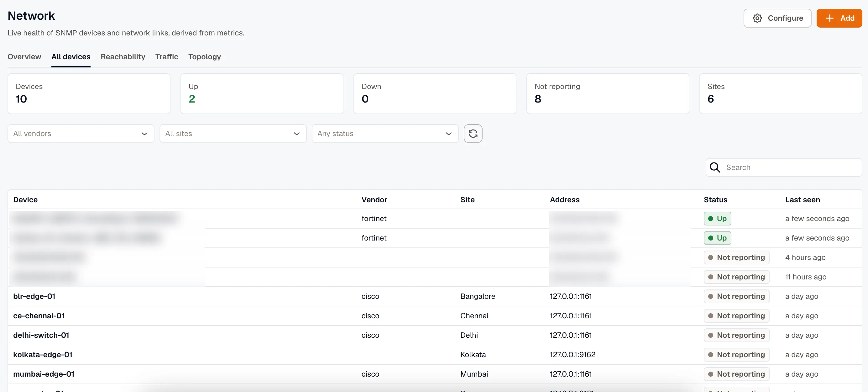Click address 127.0.0.1:1161 for ce-chennai-01
Screen dimensions: 868x392
(571, 316)
